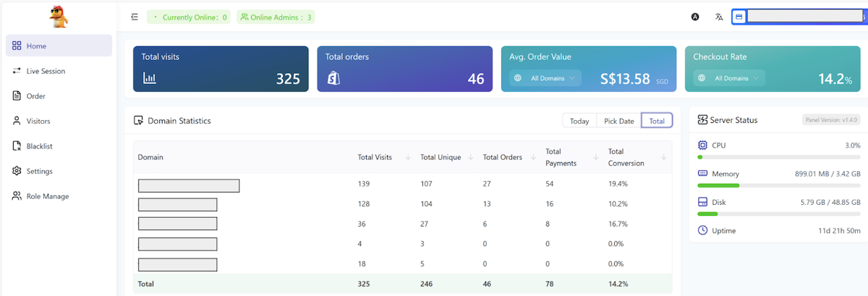Open Avg. Order Value All Domains dropdown
This screenshot has height=296, width=868.
click(545, 78)
